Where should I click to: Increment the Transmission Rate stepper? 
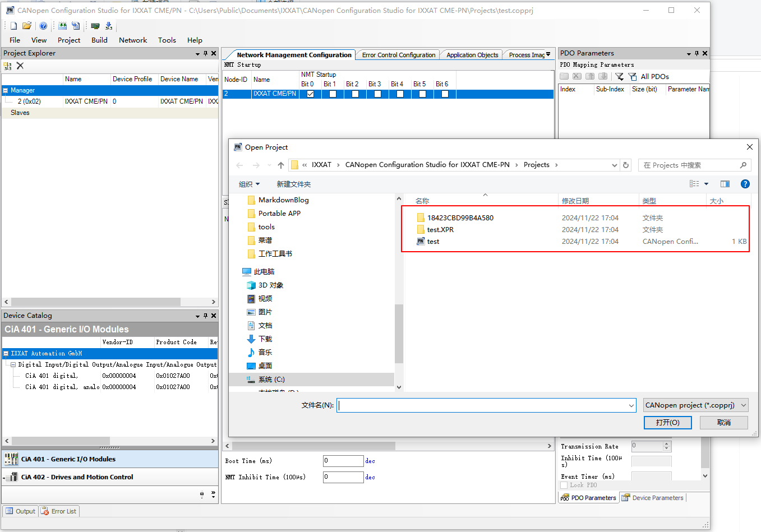tap(667, 444)
